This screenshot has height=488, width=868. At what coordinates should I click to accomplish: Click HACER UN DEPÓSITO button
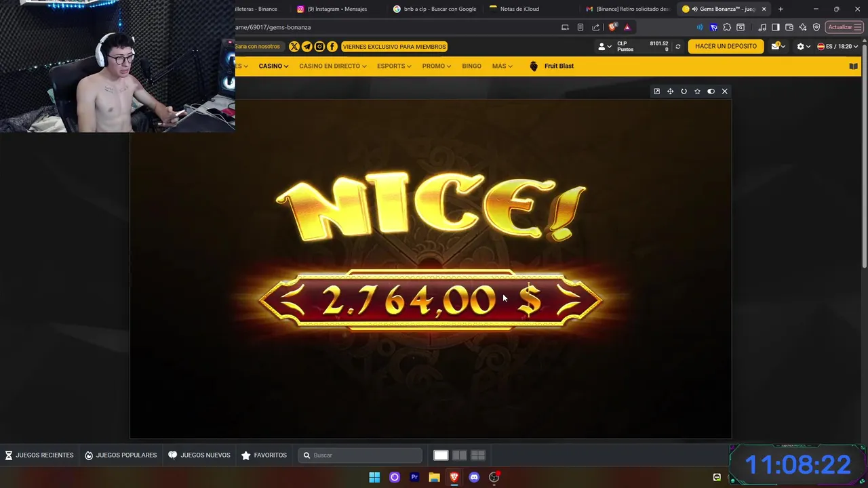[726, 47]
